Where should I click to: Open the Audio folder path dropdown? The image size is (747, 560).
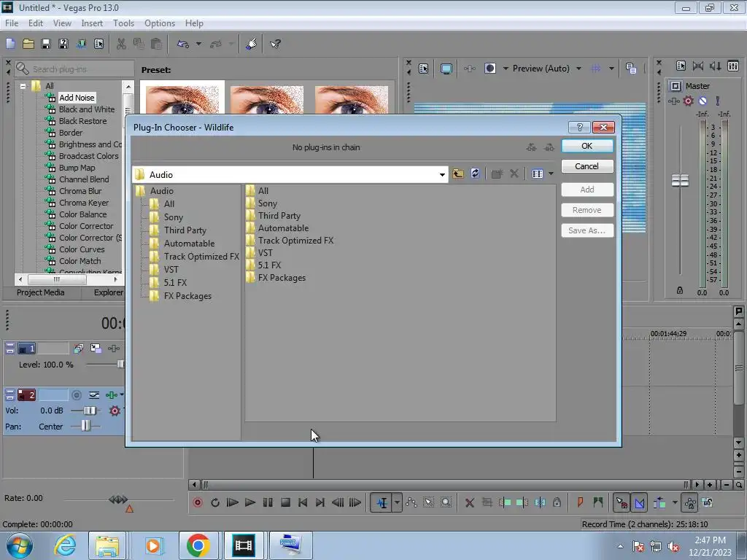pos(442,175)
